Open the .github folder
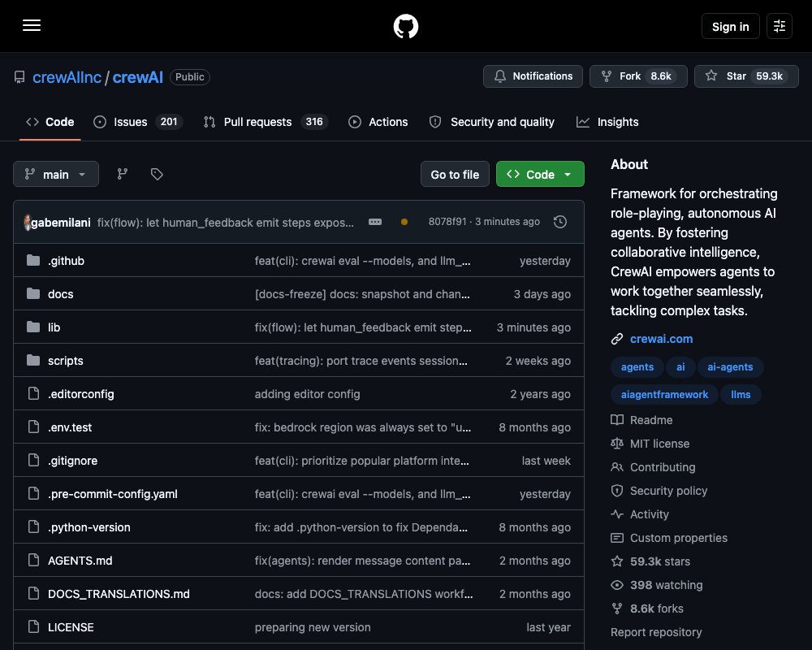 tap(66, 261)
